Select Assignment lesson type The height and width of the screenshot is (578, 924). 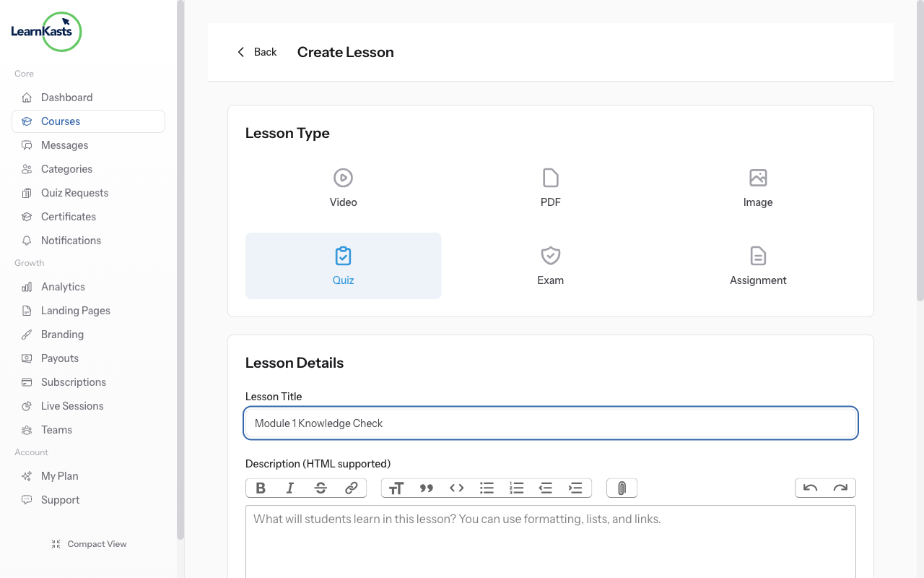click(x=757, y=266)
